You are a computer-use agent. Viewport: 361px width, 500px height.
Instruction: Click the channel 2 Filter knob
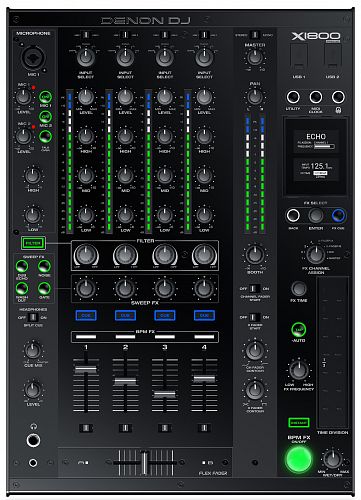tap(125, 255)
